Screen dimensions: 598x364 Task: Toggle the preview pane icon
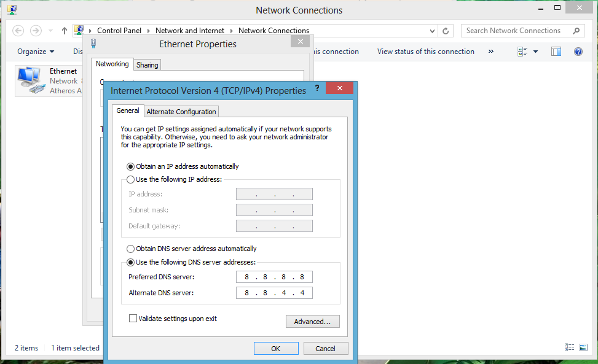[x=556, y=52]
